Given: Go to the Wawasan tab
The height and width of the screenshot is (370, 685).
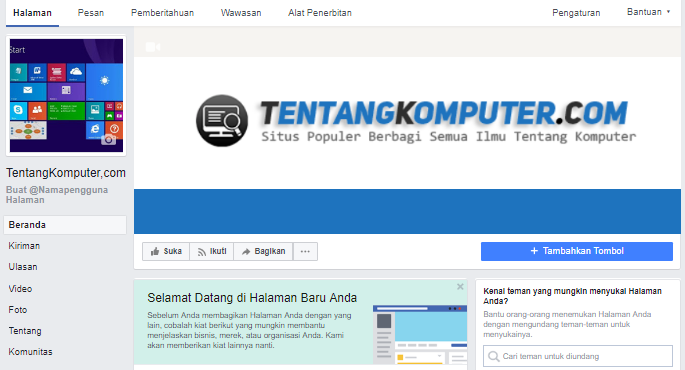Looking at the screenshot, I should (241, 13).
